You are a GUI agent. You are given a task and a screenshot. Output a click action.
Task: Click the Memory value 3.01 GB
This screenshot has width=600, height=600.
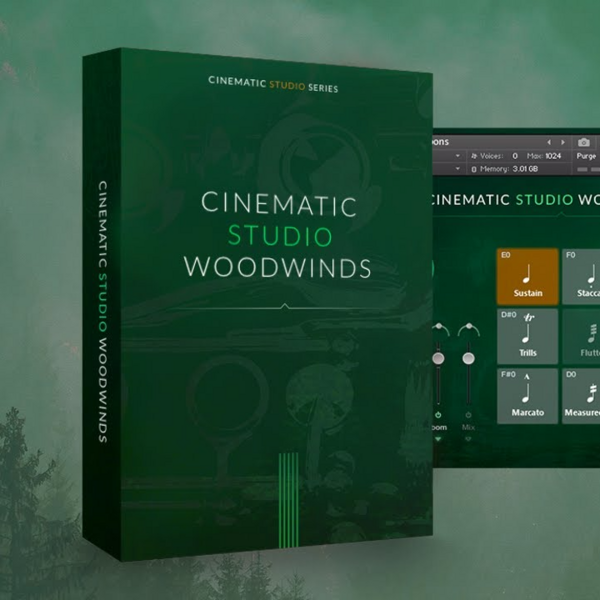tap(525, 169)
